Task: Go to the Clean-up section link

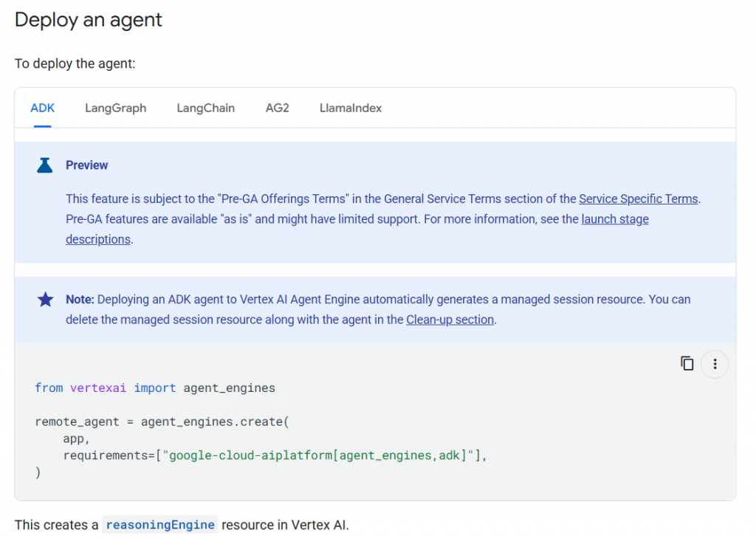Action: coord(450,320)
